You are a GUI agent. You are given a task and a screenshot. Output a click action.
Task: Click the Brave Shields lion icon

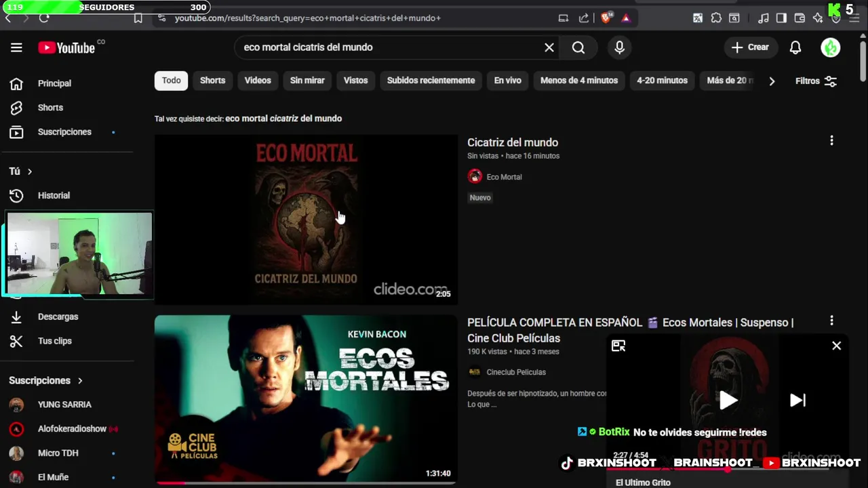606,18
